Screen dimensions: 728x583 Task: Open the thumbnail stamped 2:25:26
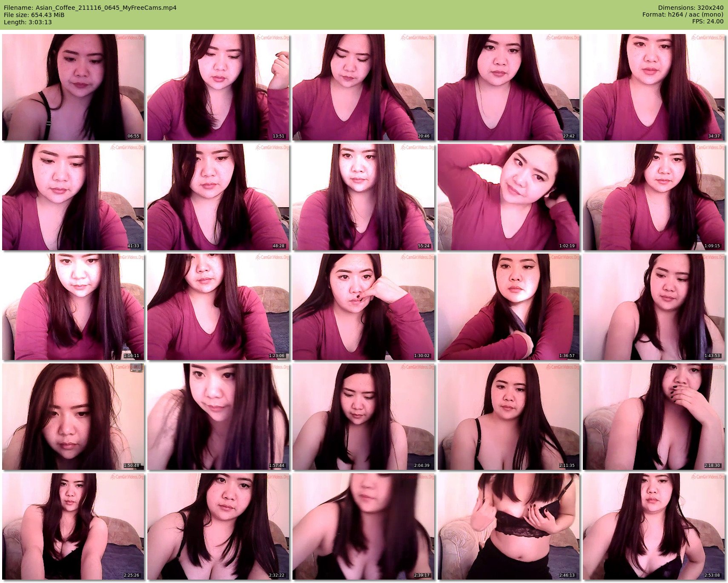(73, 526)
